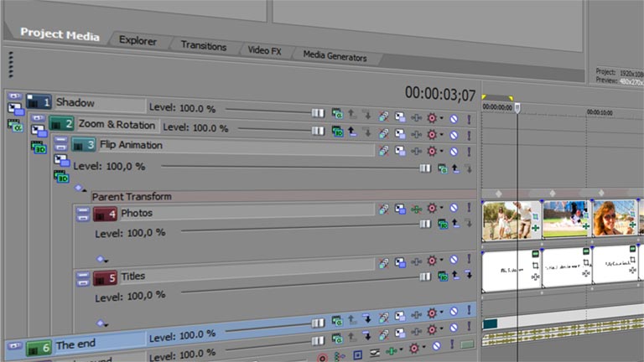The image size is (644, 362).
Task: Open the Media Generators tab
Action: click(x=335, y=56)
